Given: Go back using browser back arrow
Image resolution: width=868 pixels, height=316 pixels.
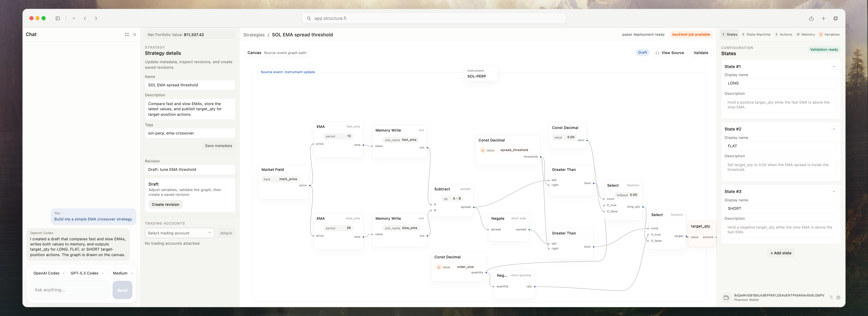Looking at the screenshot, I should pyautogui.click(x=85, y=19).
